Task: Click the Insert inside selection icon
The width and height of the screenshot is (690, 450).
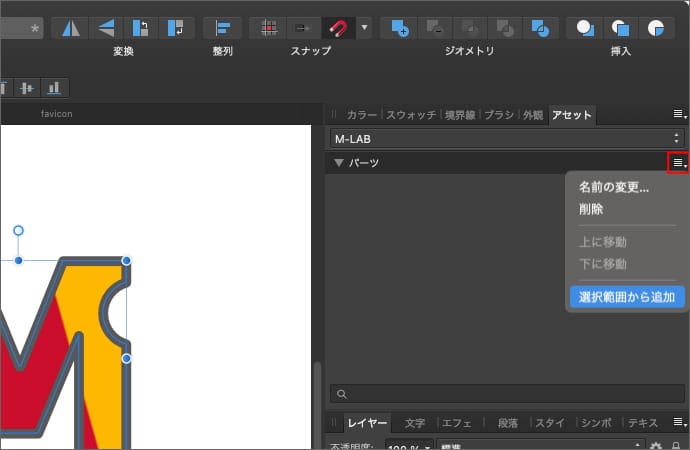Action: coord(656,27)
